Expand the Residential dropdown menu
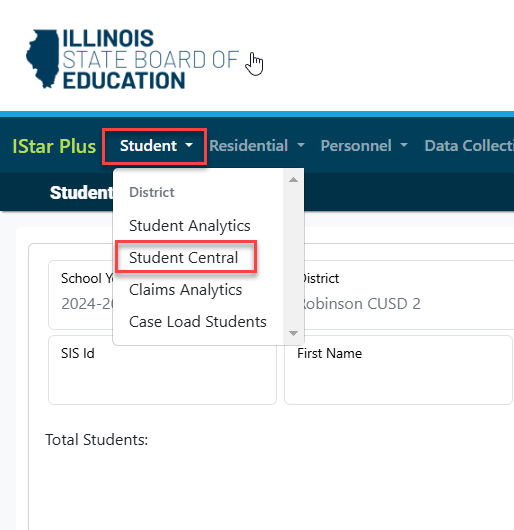The height and width of the screenshot is (530, 514). [257, 146]
